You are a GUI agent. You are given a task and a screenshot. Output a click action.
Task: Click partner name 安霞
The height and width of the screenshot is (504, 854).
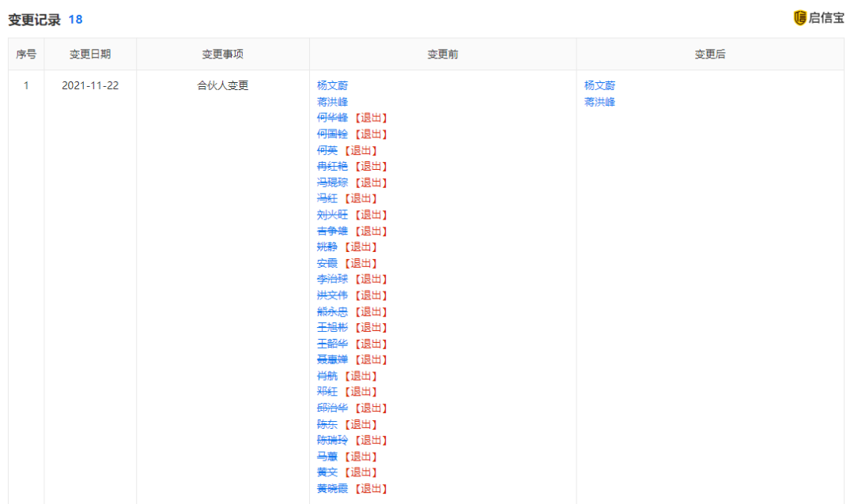tap(327, 263)
